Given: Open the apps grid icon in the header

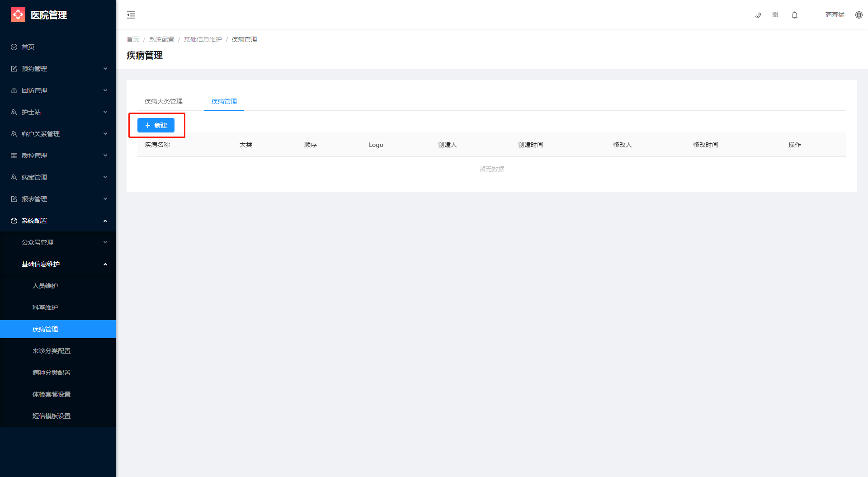Looking at the screenshot, I should point(775,15).
